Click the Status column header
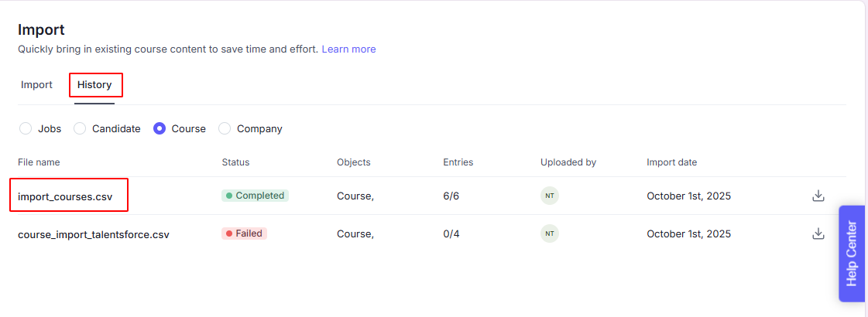 [235, 162]
